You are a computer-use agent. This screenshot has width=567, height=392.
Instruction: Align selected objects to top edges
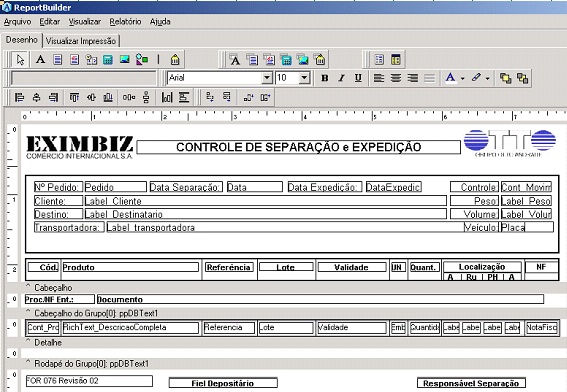74,97
